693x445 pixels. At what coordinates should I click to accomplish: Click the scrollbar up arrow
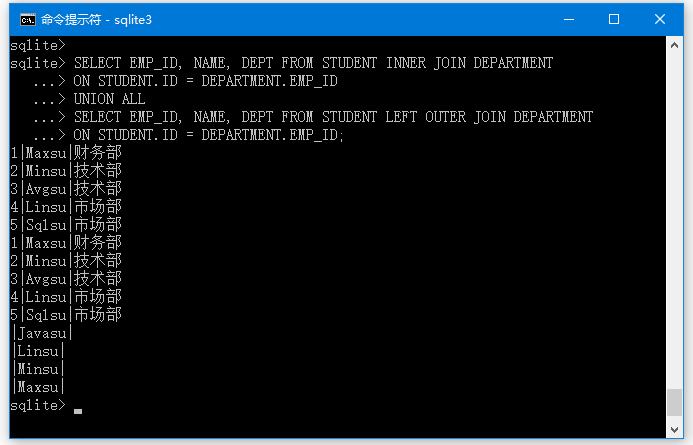click(x=674, y=45)
